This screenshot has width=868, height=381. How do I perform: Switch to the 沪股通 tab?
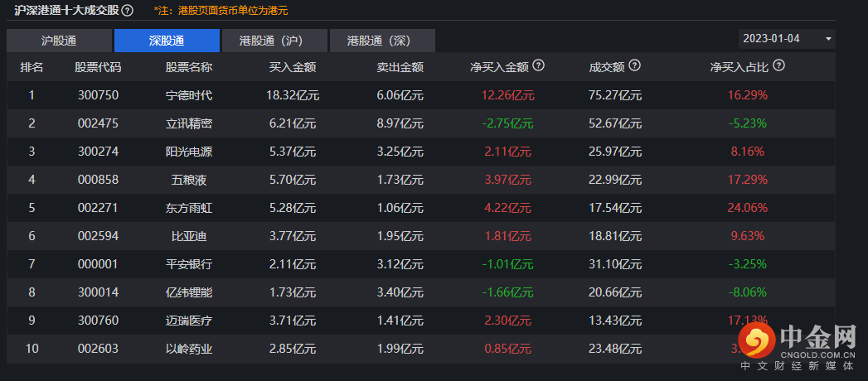tap(59, 41)
